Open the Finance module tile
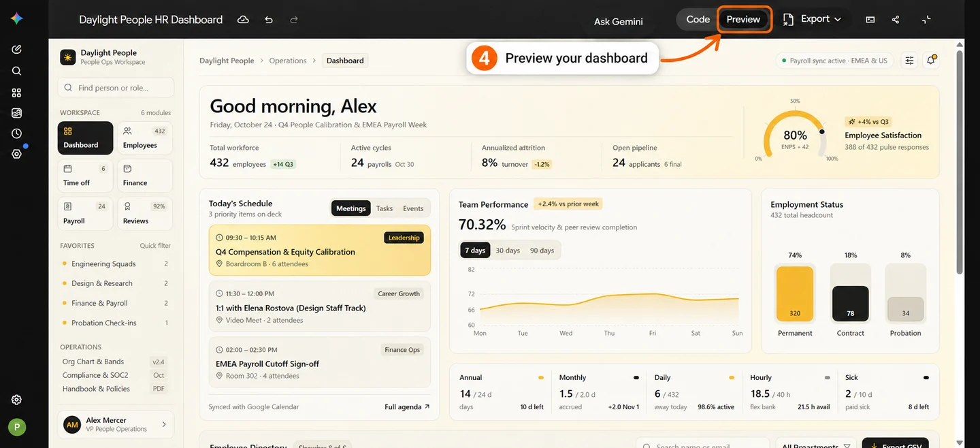 (x=145, y=176)
